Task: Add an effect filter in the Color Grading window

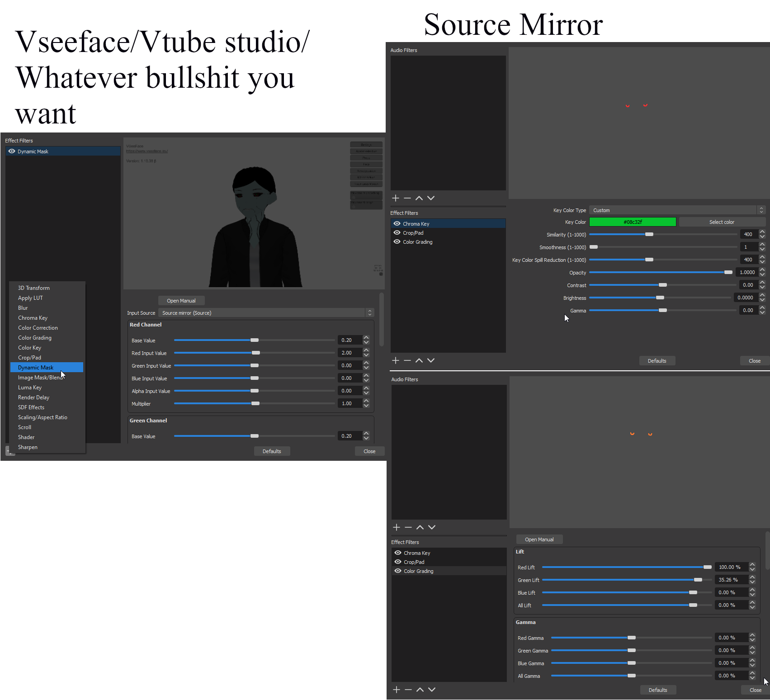Action: 397,690
